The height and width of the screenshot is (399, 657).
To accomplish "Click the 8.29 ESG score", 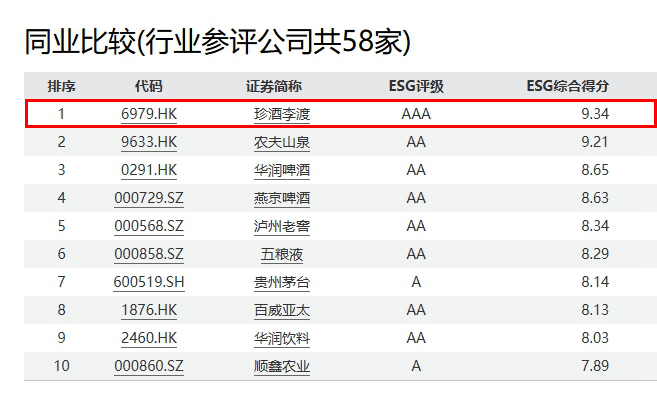I will [x=595, y=254].
